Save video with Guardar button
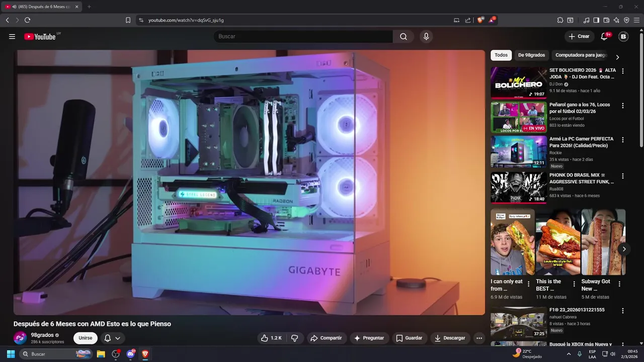The width and height of the screenshot is (644, 362). coord(409,338)
